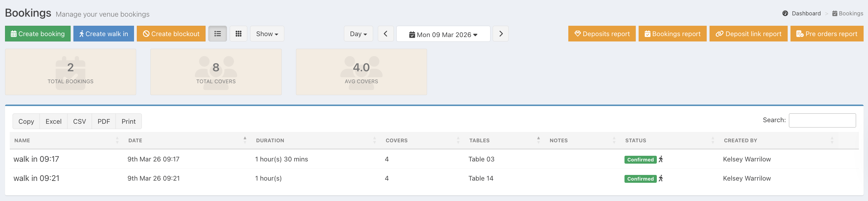
Task: Export the table as PDF
Action: [104, 122]
